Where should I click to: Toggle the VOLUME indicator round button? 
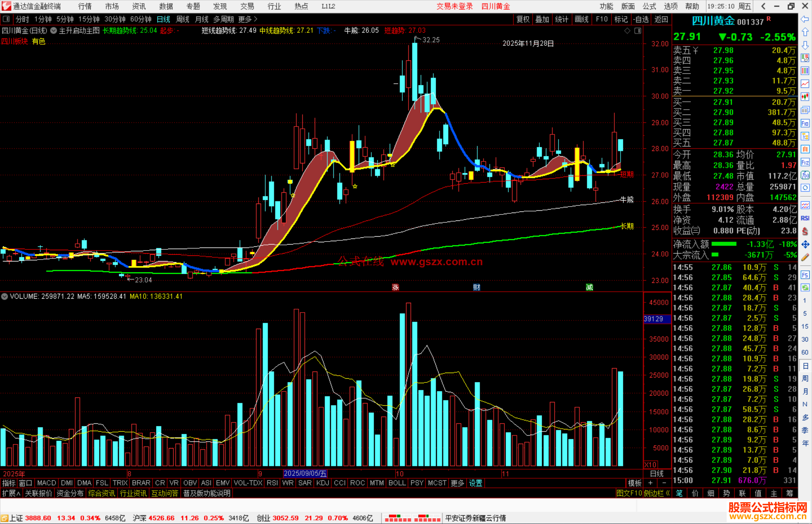[x=5, y=296]
